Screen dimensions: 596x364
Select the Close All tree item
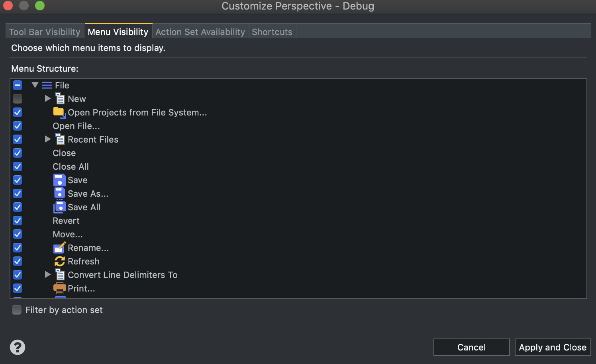click(71, 166)
